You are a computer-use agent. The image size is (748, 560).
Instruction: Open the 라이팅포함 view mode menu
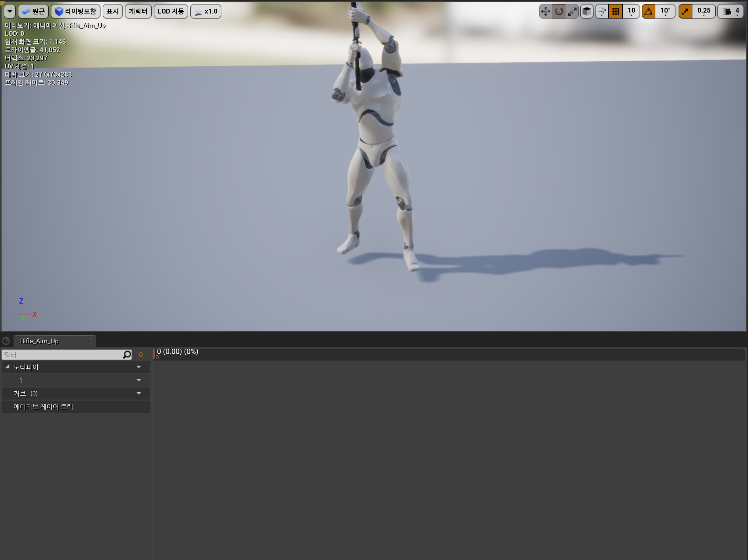76,11
